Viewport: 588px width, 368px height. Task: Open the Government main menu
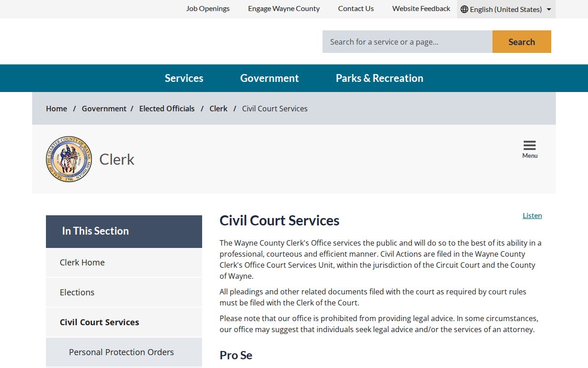[270, 78]
